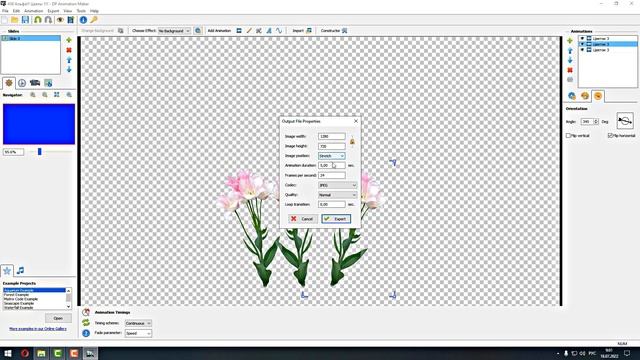Select the gear settings tab under Slides
This screenshot has height=360, width=640.
(9, 83)
